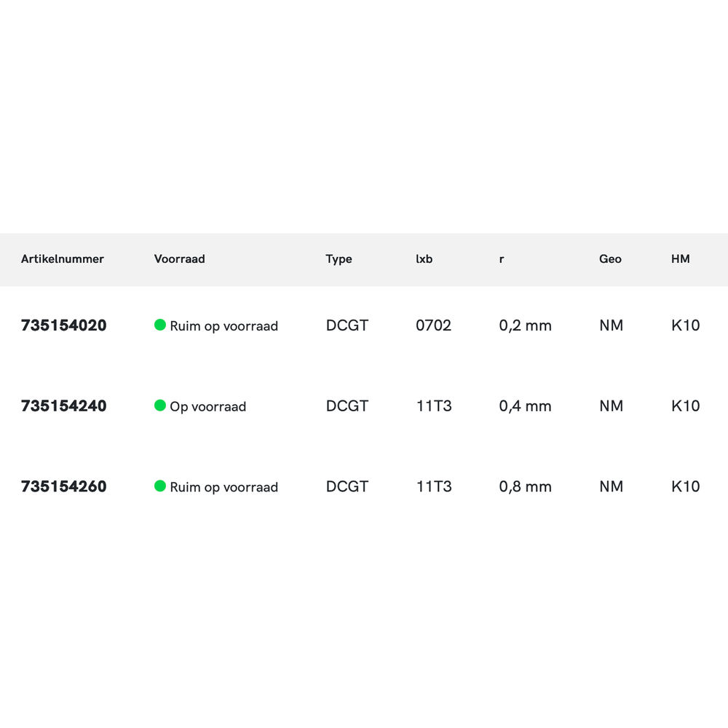The image size is (728, 728).
Task: Click the green stock dot for 735154020
Action: click(160, 325)
